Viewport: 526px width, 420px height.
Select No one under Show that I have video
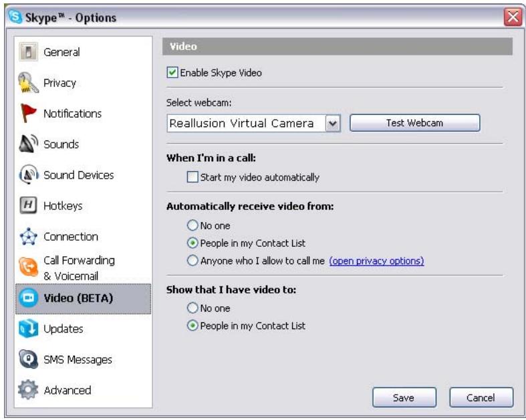[192, 308]
